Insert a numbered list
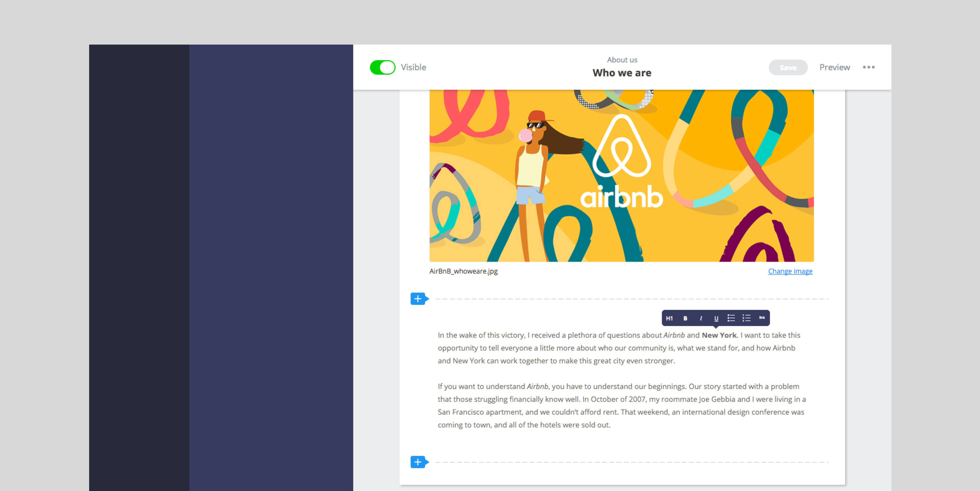Image resolution: width=980 pixels, height=491 pixels. click(x=746, y=318)
